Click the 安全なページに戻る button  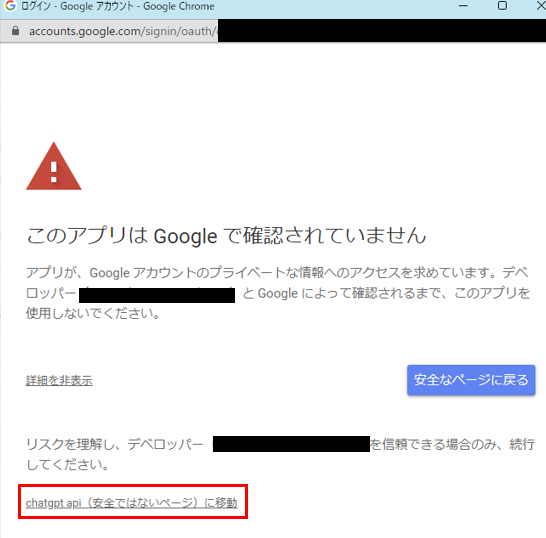(471, 380)
